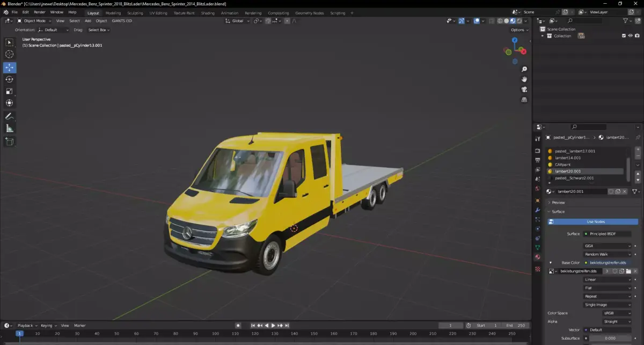The image size is (644, 345).
Task: Switch to wireframe viewport shading
Action: [x=500, y=21]
